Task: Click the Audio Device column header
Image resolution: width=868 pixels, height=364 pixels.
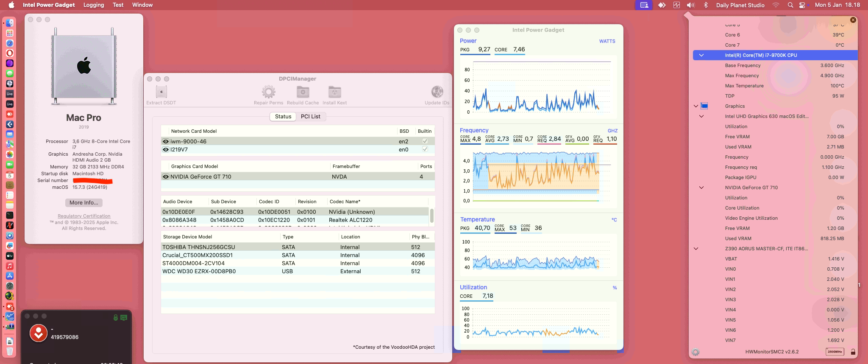Action: pos(178,202)
